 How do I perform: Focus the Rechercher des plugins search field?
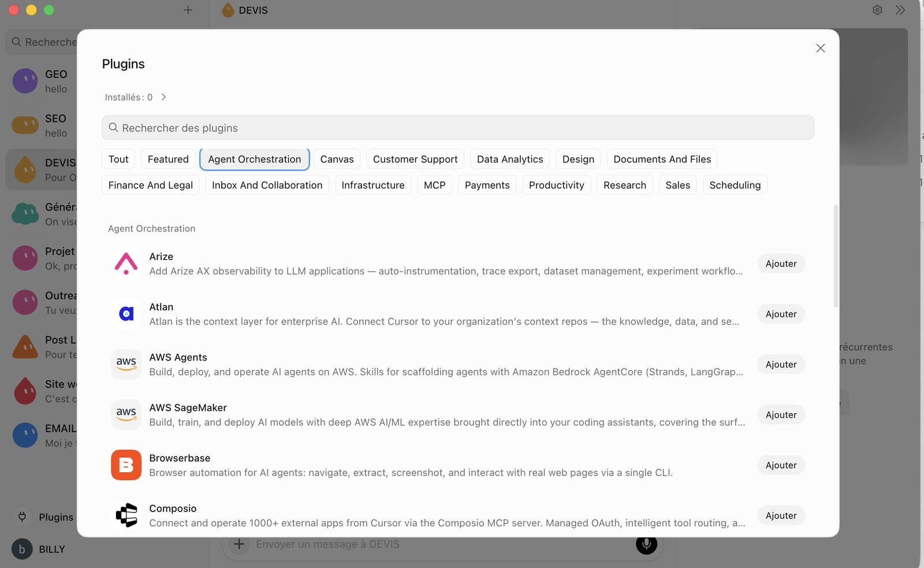(458, 128)
